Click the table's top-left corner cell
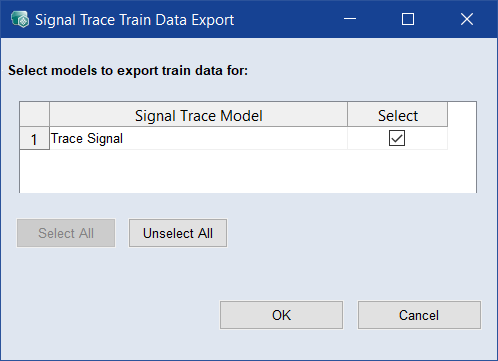The image size is (498, 361). point(34,114)
